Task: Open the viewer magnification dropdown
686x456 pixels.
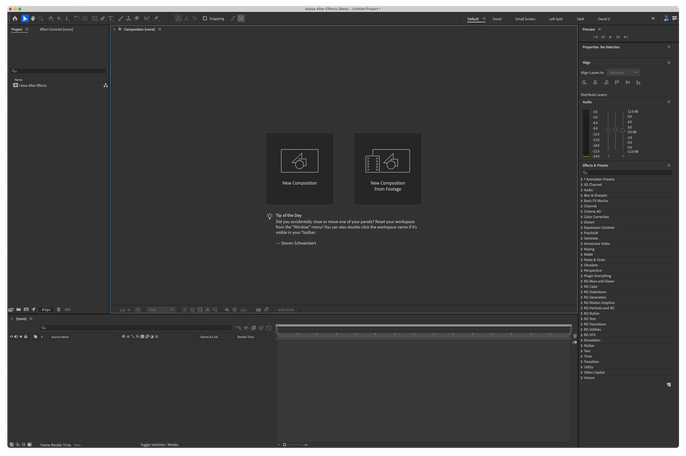Action: click(x=138, y=310)
